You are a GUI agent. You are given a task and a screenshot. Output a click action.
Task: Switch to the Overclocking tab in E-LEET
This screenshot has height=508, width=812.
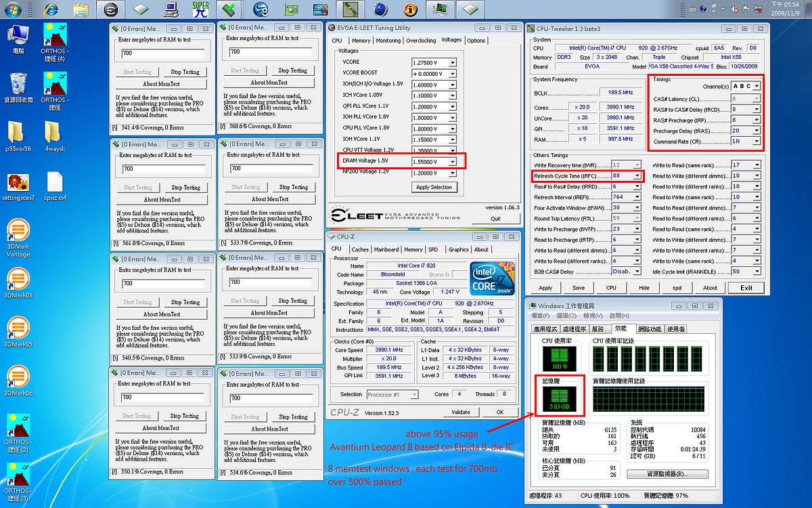[421, 41]
